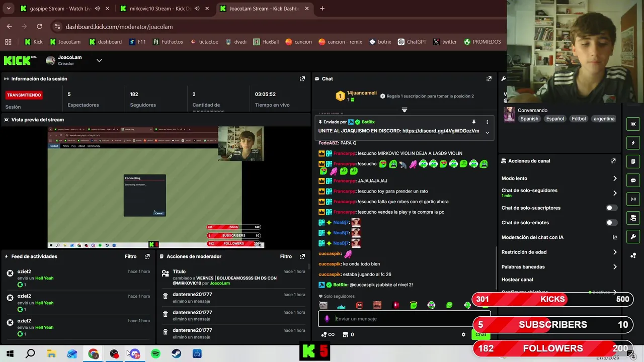Pop out the Feed de actividades panel

click(x=147, y=256)
